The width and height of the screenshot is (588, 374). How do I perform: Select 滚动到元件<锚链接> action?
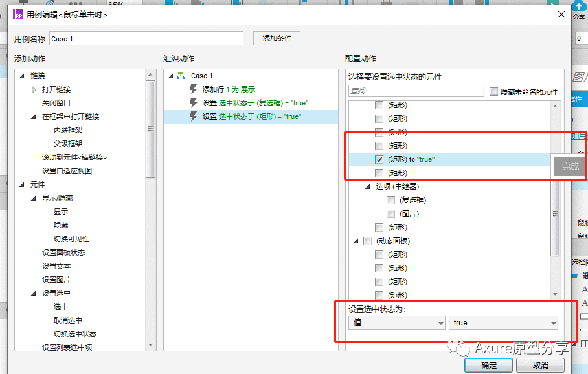click(74, 157)
